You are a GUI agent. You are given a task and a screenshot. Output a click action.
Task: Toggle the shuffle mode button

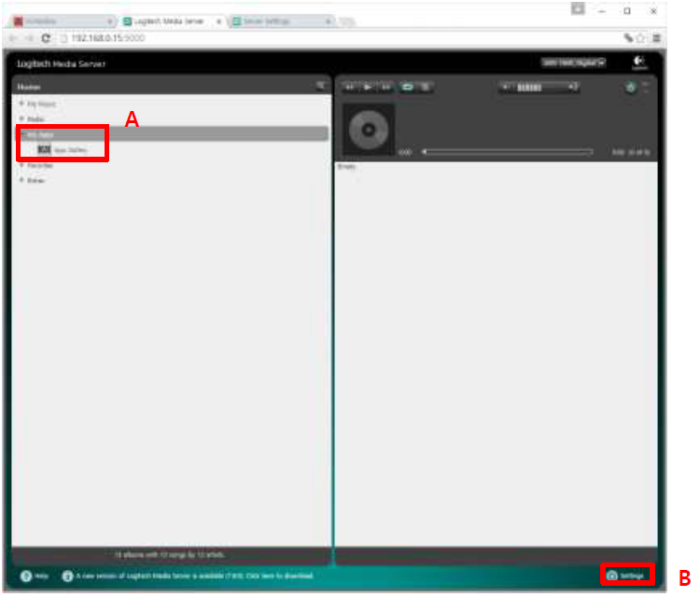click(x=426, y=87)
